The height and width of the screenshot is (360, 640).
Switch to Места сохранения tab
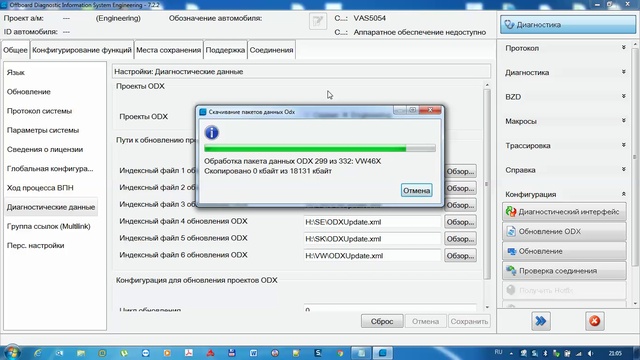169,50
